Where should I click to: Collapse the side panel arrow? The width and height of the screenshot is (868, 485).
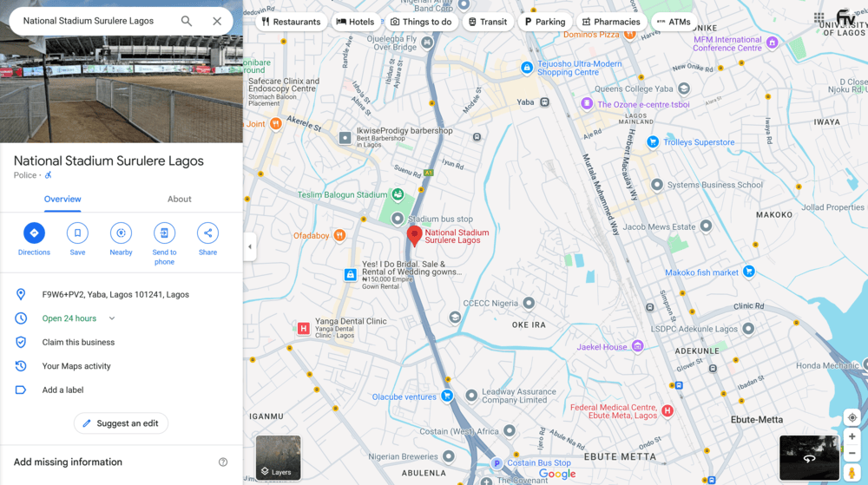(250, 246)
